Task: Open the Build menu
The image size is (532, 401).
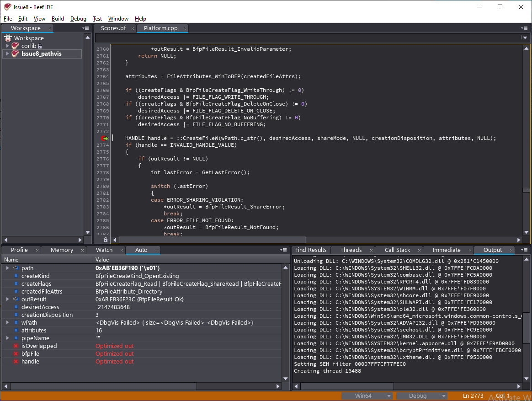Action: [x=58, y=19]
